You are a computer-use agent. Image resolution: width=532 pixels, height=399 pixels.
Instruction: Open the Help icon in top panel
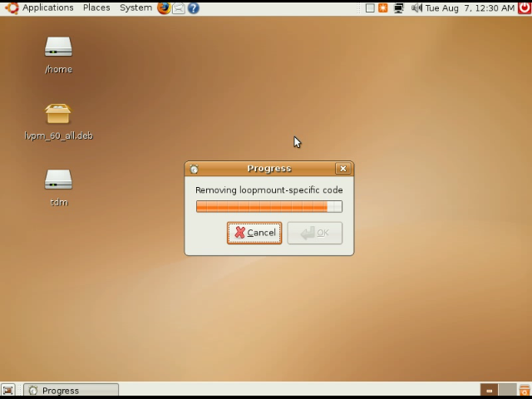click(x=194, y=8)
